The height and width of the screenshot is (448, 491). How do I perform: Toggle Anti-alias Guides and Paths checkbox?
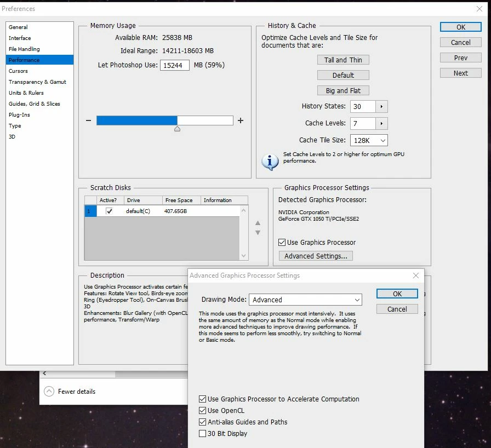point(203,422)
